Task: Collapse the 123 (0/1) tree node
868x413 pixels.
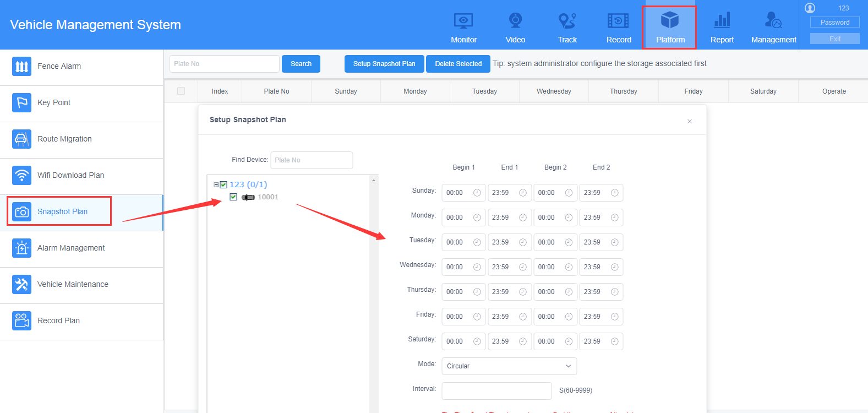Action: click(216, 185)
